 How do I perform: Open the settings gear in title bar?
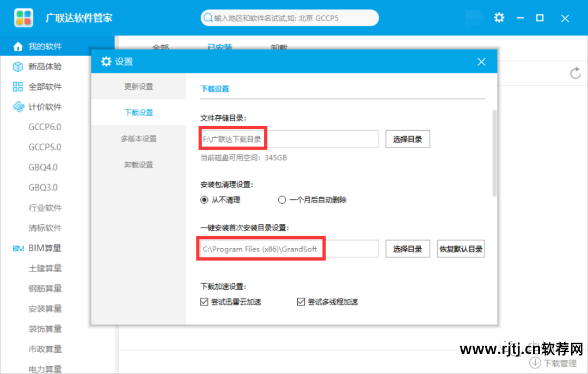(x=499, y=17)
